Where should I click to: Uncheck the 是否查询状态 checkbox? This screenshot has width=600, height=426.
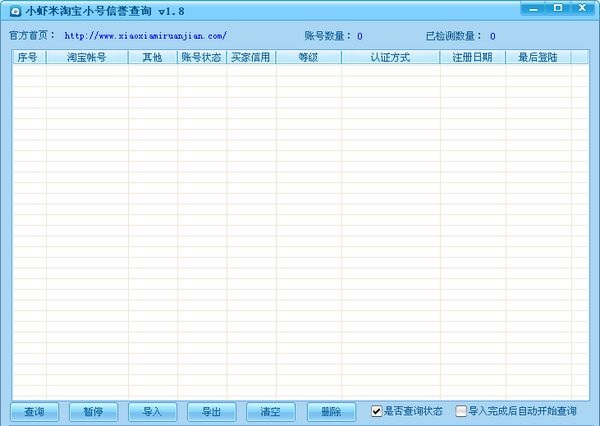click(377, 411)
